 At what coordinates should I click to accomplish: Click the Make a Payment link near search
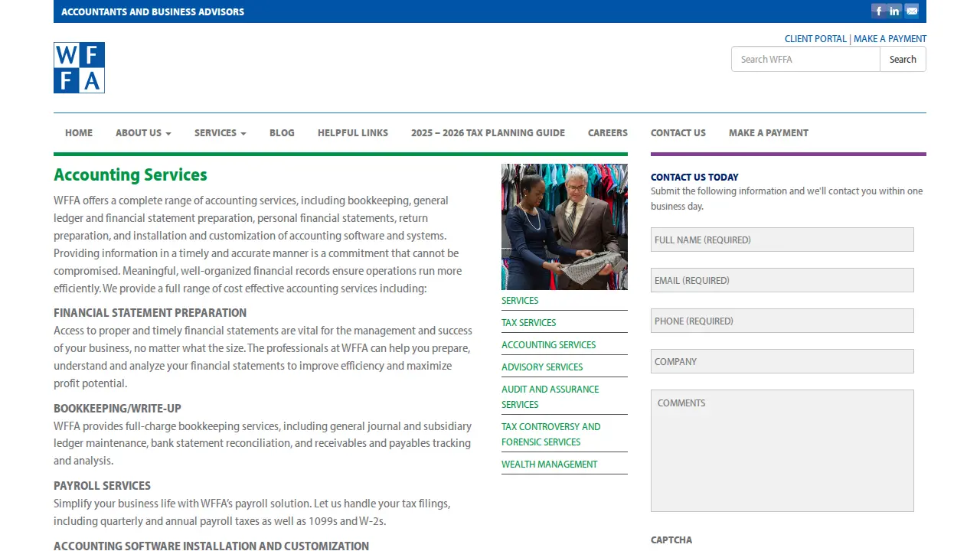(x=890, y=38)
